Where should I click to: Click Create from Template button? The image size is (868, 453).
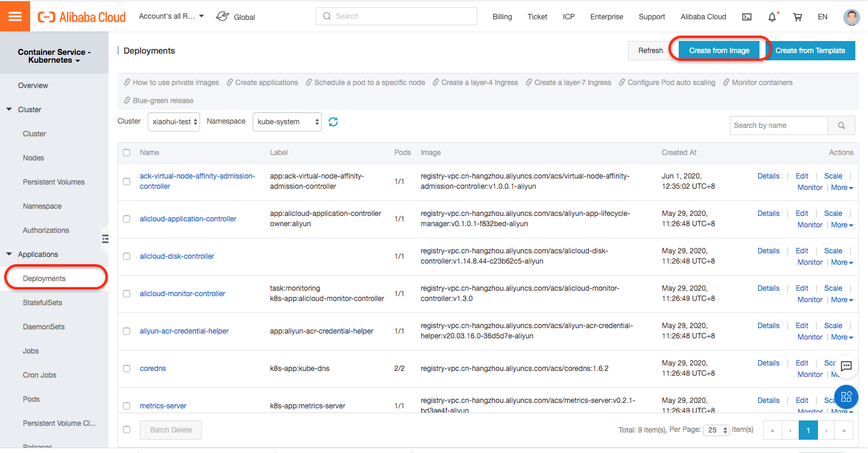tap(810, 51)
